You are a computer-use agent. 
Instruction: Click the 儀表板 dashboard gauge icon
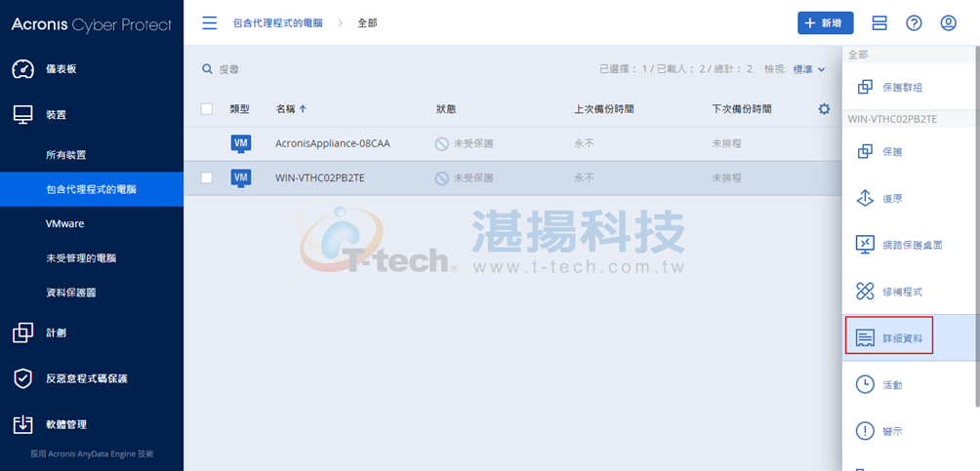22,68
